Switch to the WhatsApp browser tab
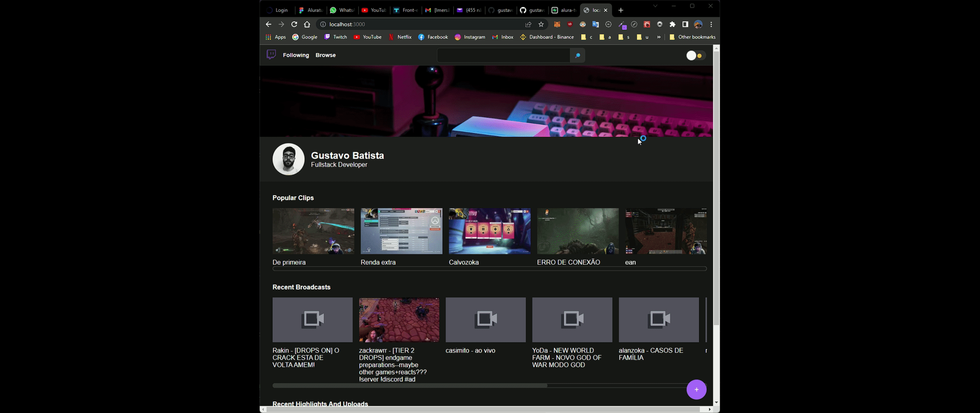The width and height of the screenshot is (980, 413). tap(342, 10)
